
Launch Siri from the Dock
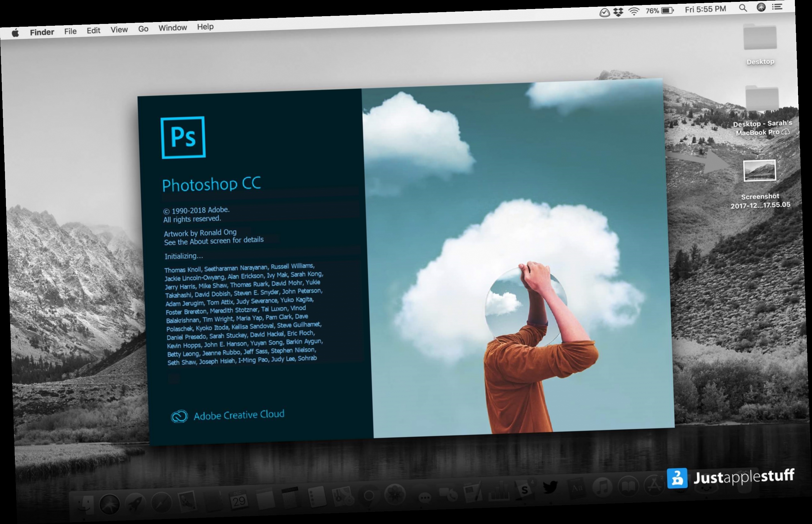coord(110,504)
